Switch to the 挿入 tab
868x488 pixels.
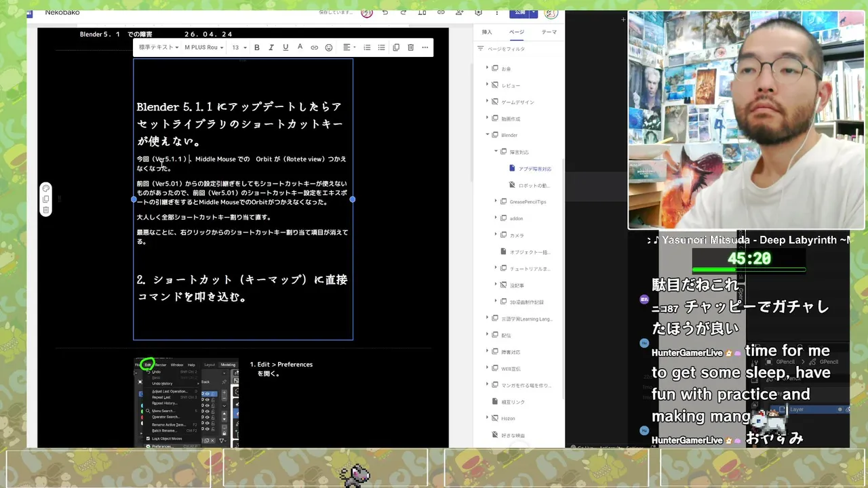pos(487,32)
